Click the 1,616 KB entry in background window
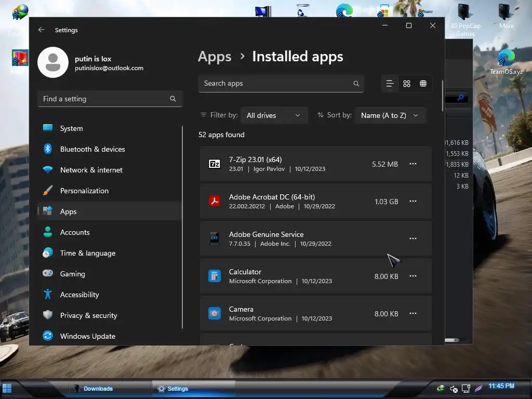532x399 pixels. pos(457,143)
